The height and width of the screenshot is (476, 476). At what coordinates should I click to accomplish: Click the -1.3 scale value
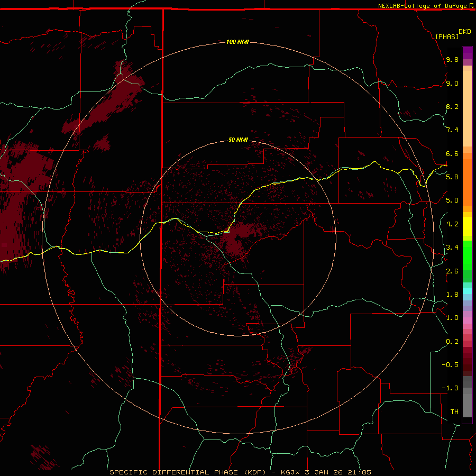point(450,388)
